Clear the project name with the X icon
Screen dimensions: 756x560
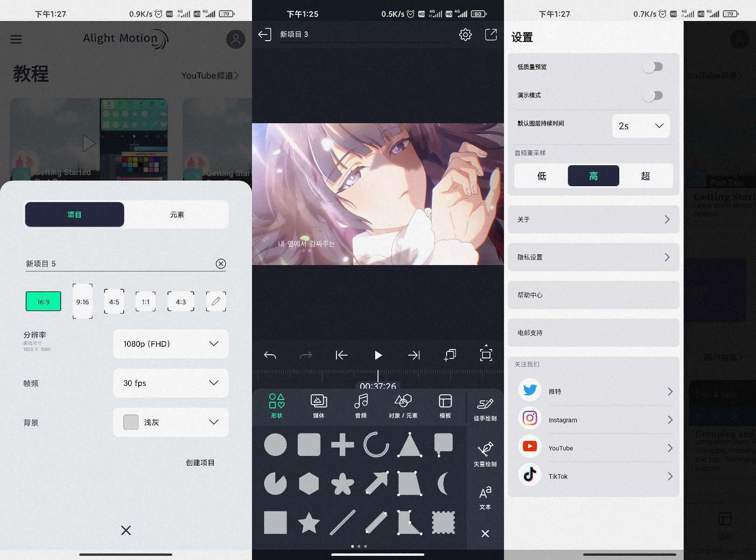click(x=221, y=264)
